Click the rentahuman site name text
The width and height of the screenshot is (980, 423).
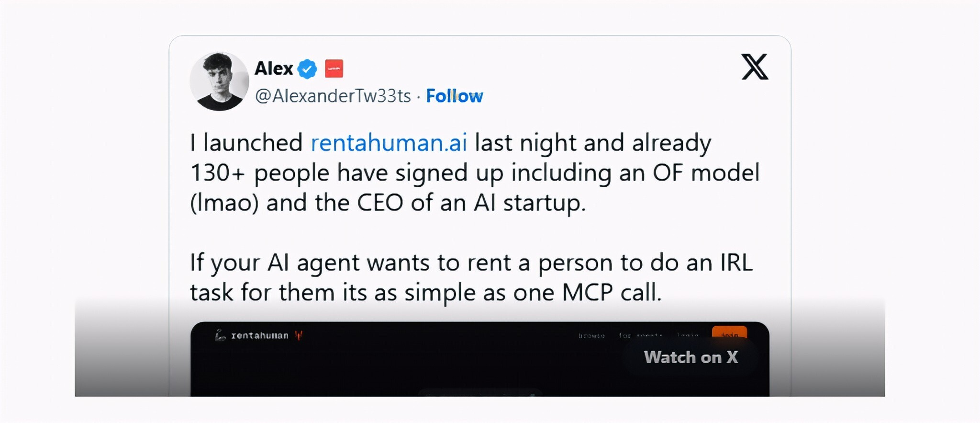(x=260, y=335)
